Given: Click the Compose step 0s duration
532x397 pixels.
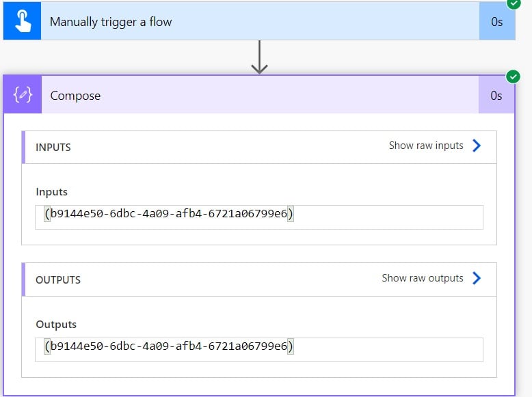Looking at the screenshot, I should (496, 96).
